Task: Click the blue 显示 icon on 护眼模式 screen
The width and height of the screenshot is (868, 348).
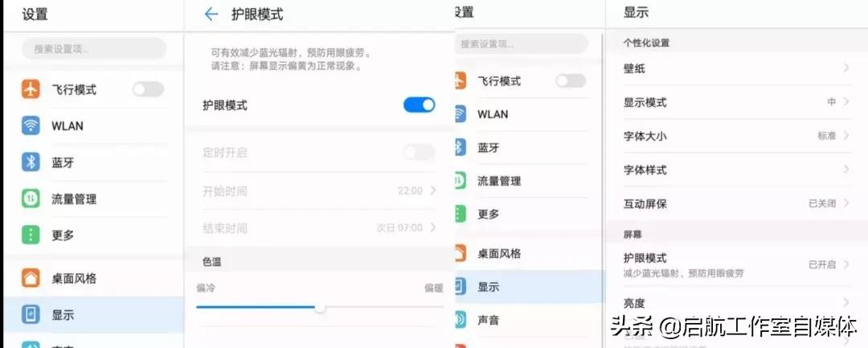Action: click(x=31, y=315)
